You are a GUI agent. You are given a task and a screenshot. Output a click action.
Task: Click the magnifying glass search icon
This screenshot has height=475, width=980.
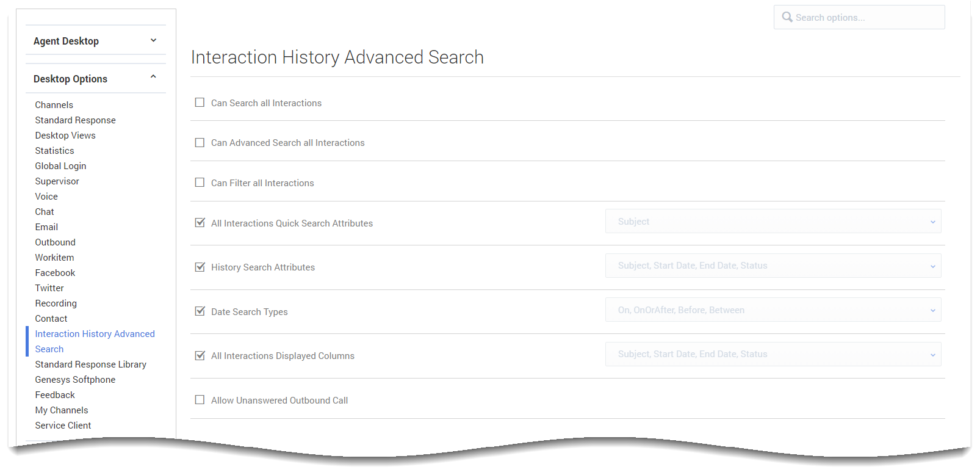(788, 17)
